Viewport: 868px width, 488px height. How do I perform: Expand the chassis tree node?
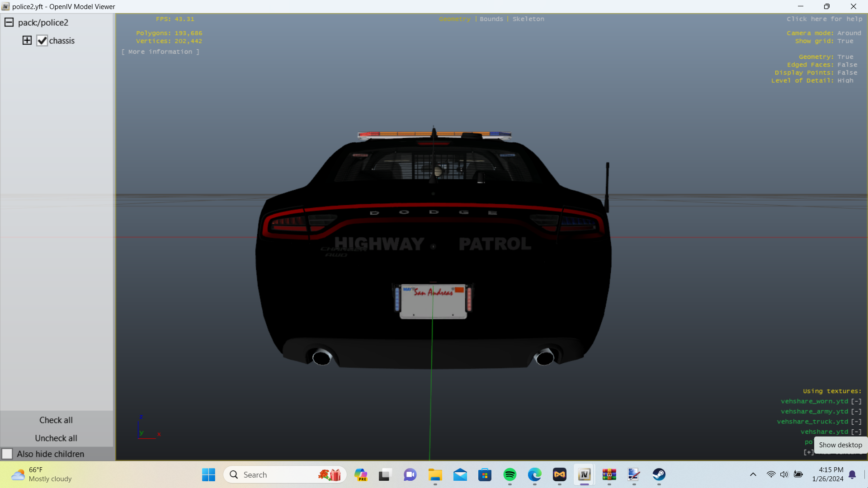click(x=27, y=41)
